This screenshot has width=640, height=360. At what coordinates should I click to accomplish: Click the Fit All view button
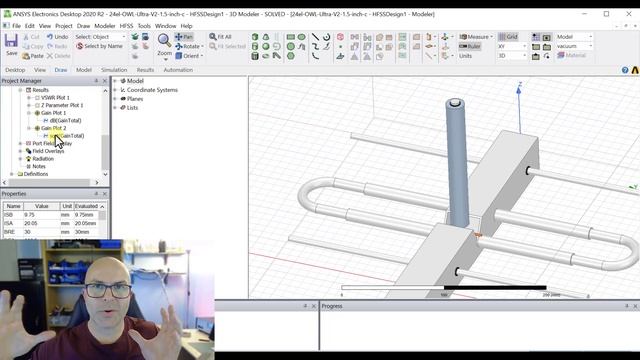(x=220, y=37)
